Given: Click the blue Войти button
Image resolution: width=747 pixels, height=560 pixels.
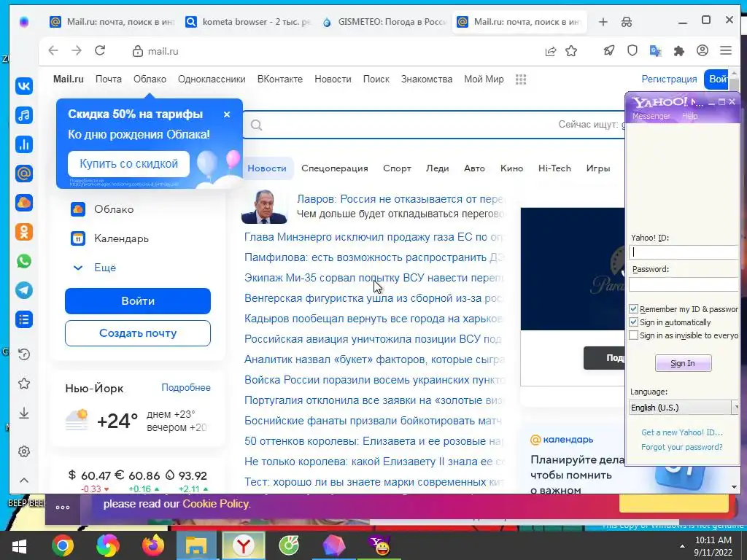Looking at the screenshot, I should [138, 301].
